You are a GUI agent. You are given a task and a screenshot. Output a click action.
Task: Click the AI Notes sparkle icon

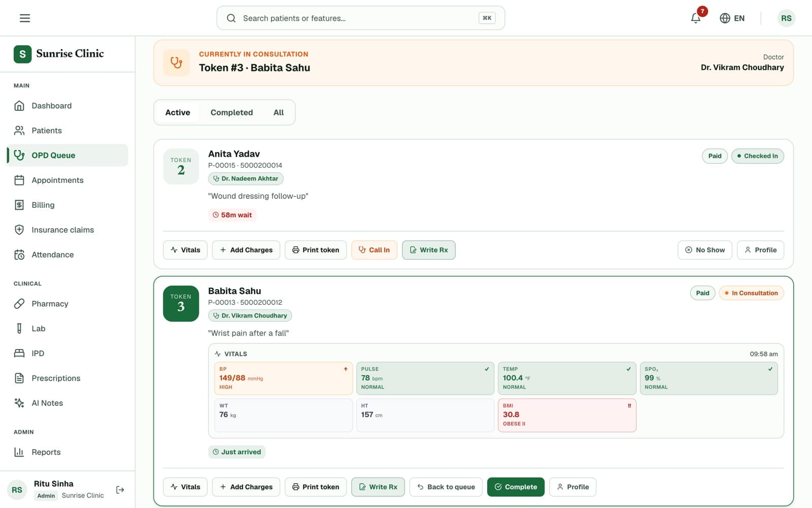tap(19, 403)
